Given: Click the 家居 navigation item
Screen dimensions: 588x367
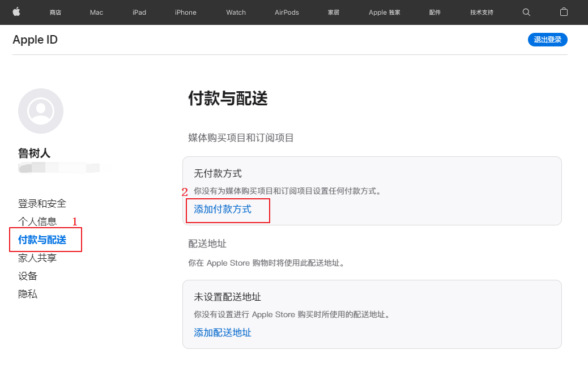Looking at the screenshot, I should click(334, 12).
